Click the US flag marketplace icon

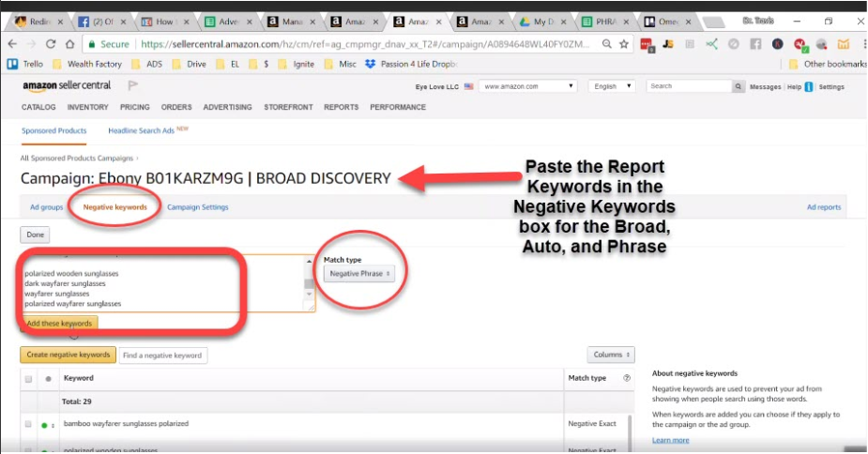469,87
